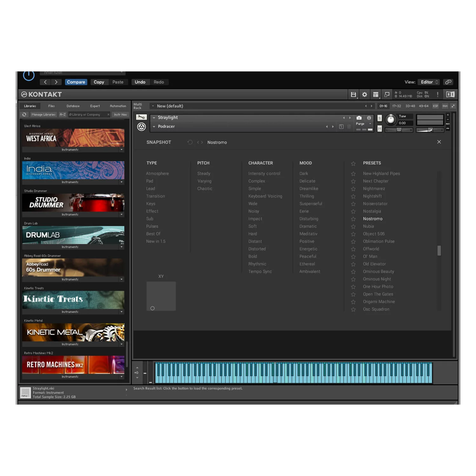Open the Kontakt save/files menu icon
The height and width of the screenshot is (476, 476).
(x=353, y=95)
